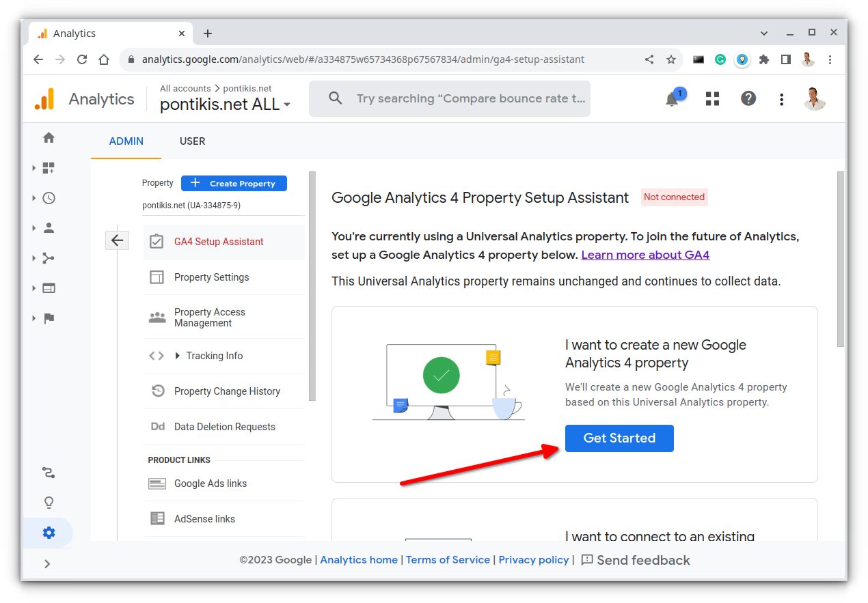
Task: Expand the Conversions section arrow in sidebar
Action: tap(33, 318)
